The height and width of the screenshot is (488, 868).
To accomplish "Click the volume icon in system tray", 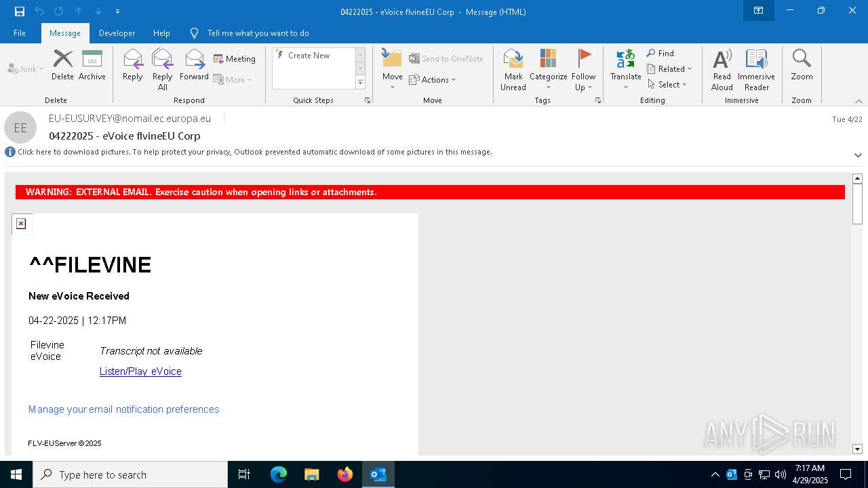I will pyautogui.click(x=781, y=474).
